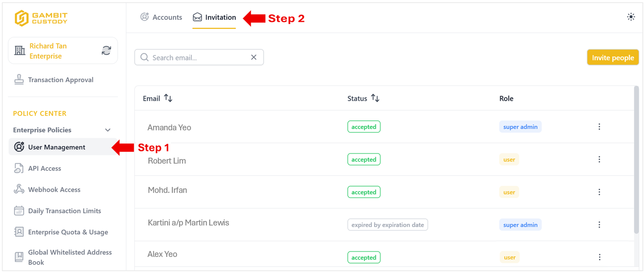
Task: Click the Gambit Custody logo
Action: pos(41,18)
